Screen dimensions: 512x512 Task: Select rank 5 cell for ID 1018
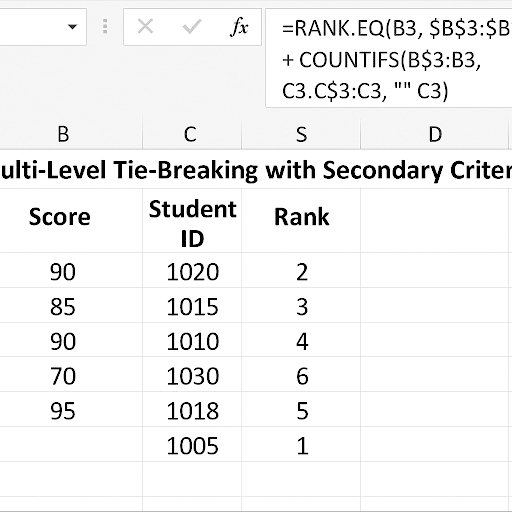click(301, 409)
